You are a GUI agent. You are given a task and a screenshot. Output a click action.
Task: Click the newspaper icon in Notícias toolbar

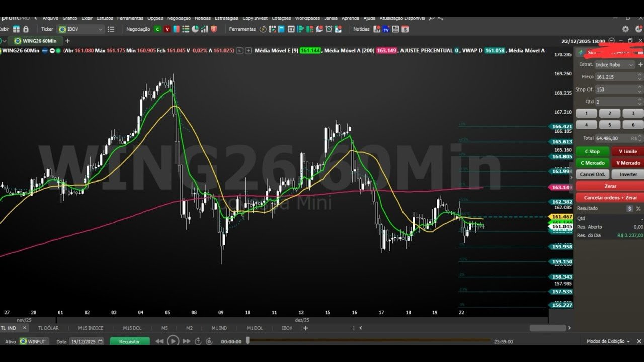point(396,29)
